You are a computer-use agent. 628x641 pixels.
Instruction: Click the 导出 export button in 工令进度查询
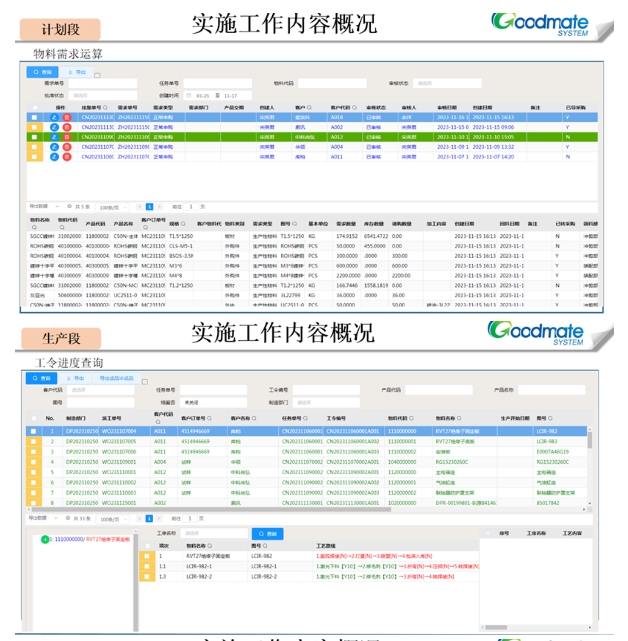78,379
